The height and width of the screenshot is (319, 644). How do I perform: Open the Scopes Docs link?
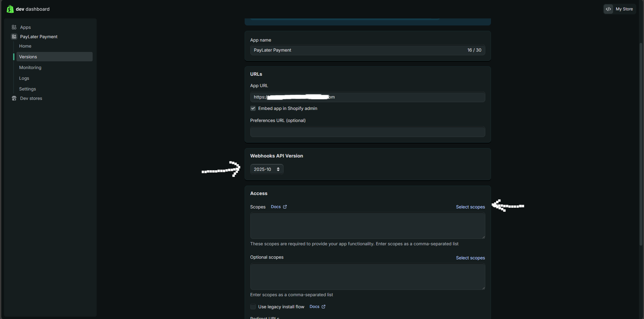point(276,207)
